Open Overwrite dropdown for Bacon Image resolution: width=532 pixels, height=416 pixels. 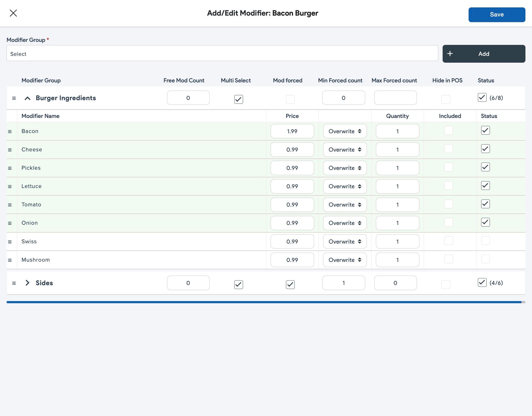(x=345, y=131)
